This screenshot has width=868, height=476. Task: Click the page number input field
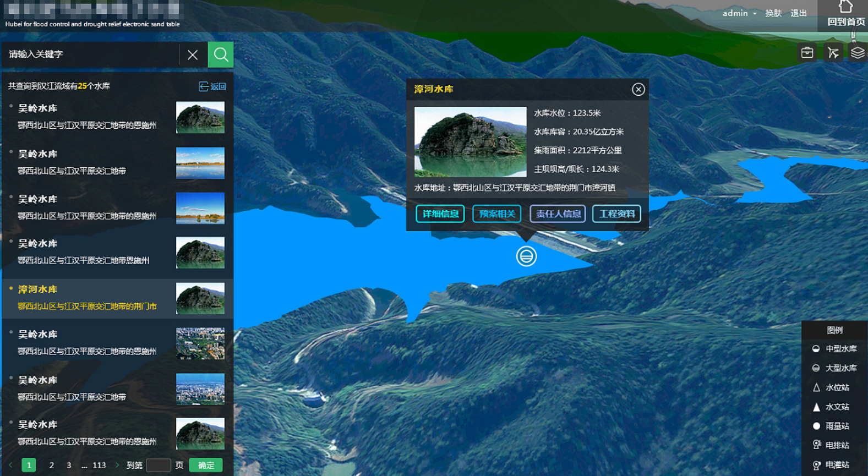click(159, 465)
